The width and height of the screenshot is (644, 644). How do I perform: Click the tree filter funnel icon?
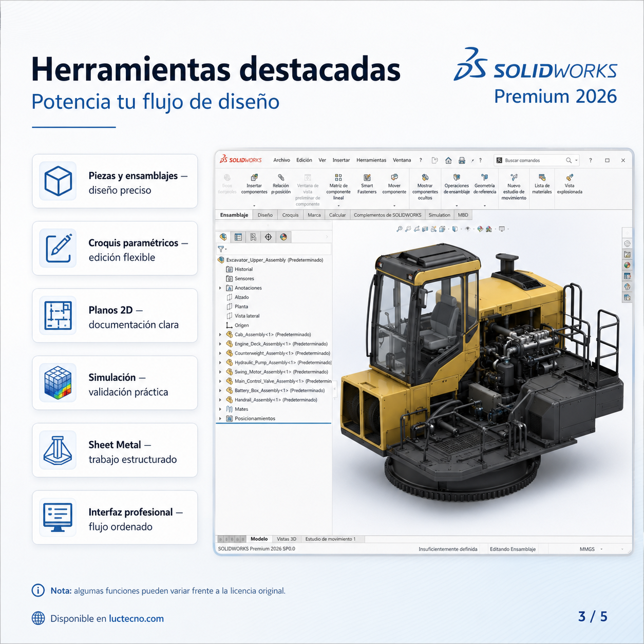221,249
